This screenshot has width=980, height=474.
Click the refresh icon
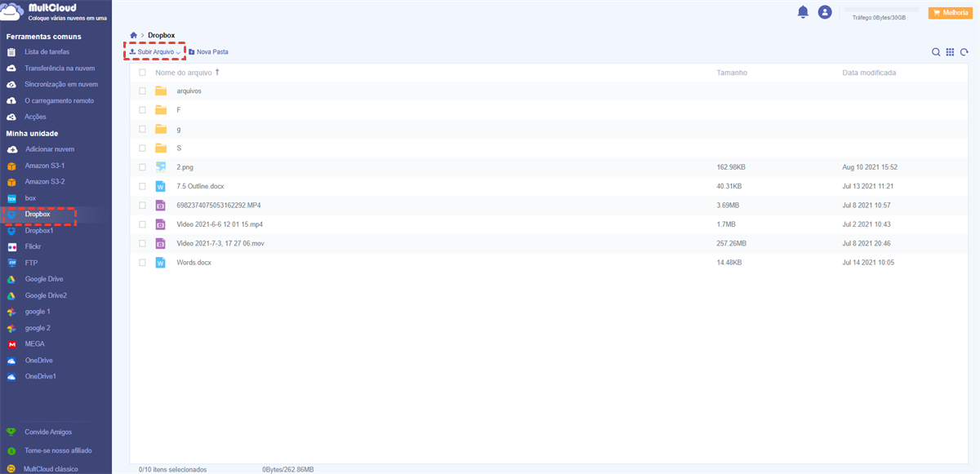[x=964, y=51]
